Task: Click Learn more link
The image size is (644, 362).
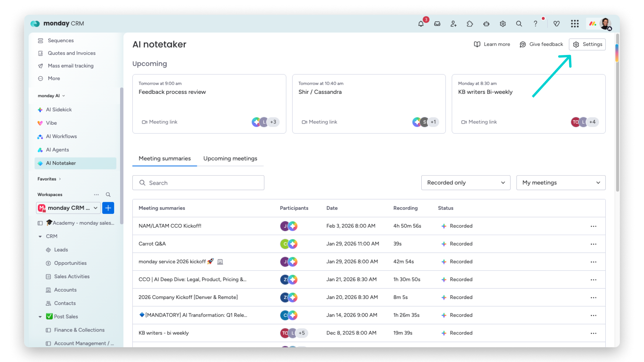Action: (x=492, y=44)
